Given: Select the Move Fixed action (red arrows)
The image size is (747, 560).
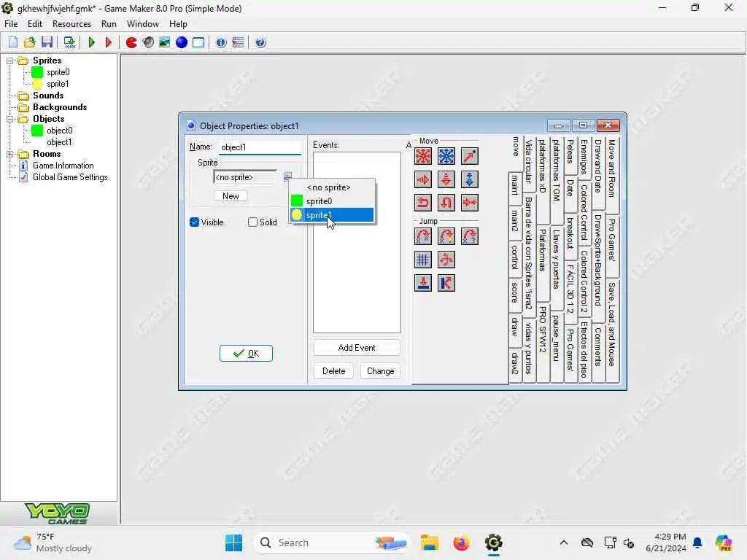Looking at the screenshot, I should (423, 156).
